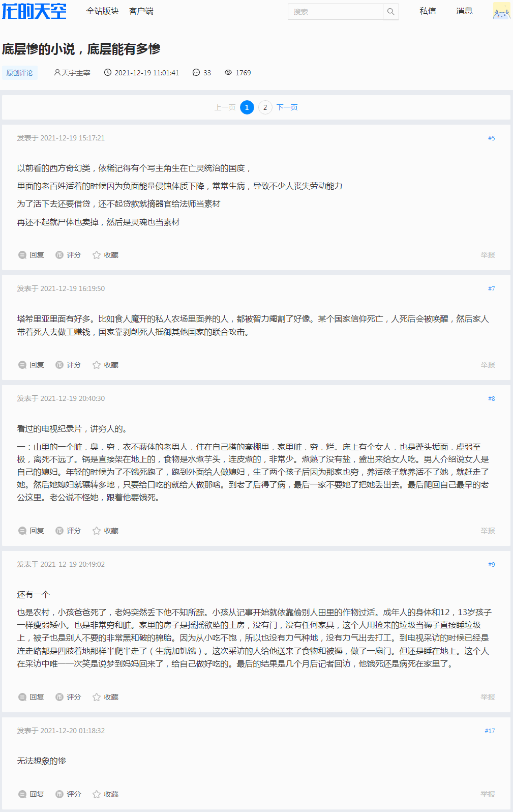Viewport: 513px width, 812px height.
Task: Click timestamp 发表于 2021-12-19 16:19:50
Action: click(x=61, y=288)
